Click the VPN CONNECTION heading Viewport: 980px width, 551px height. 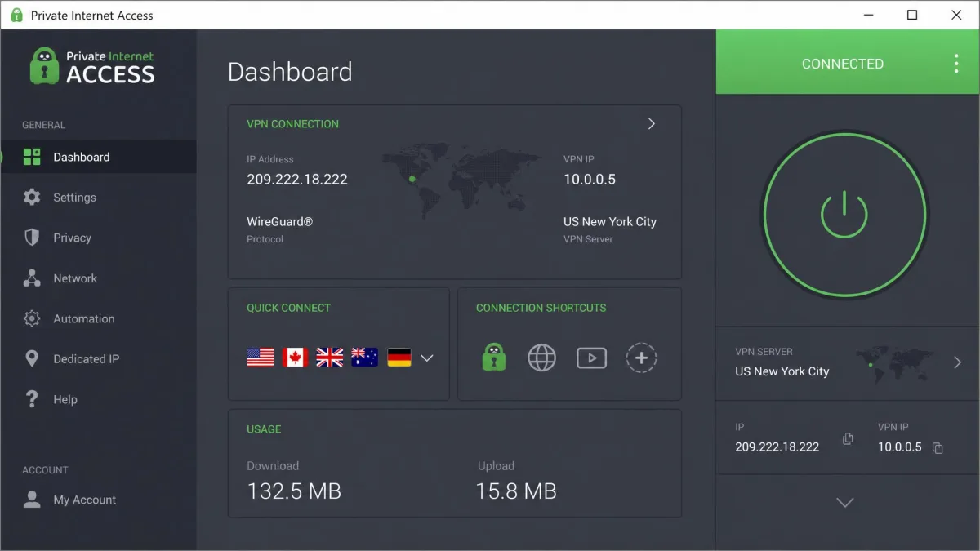point(292,124)
